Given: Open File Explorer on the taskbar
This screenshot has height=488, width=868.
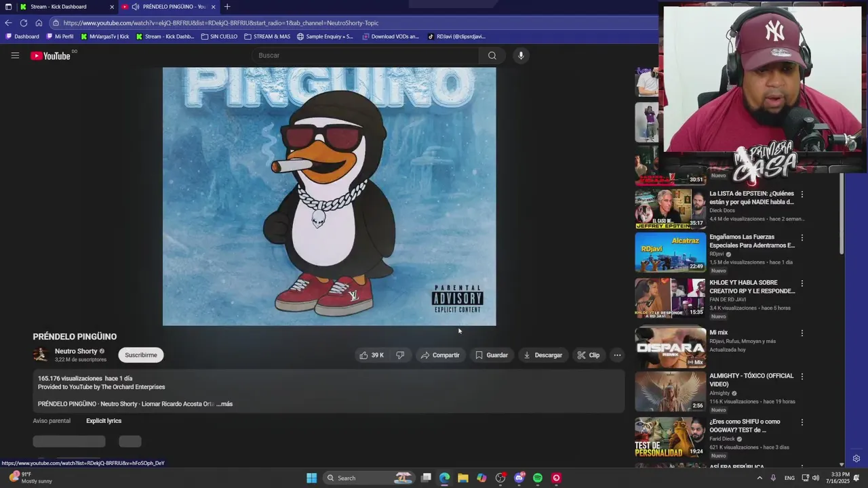Looking at the screenshot, I should [462, 478].
